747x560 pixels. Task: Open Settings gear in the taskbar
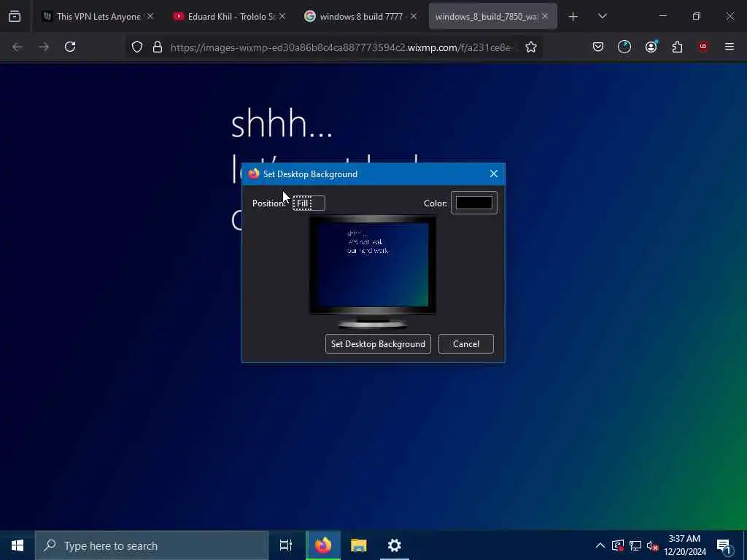(x=395, y=545)
